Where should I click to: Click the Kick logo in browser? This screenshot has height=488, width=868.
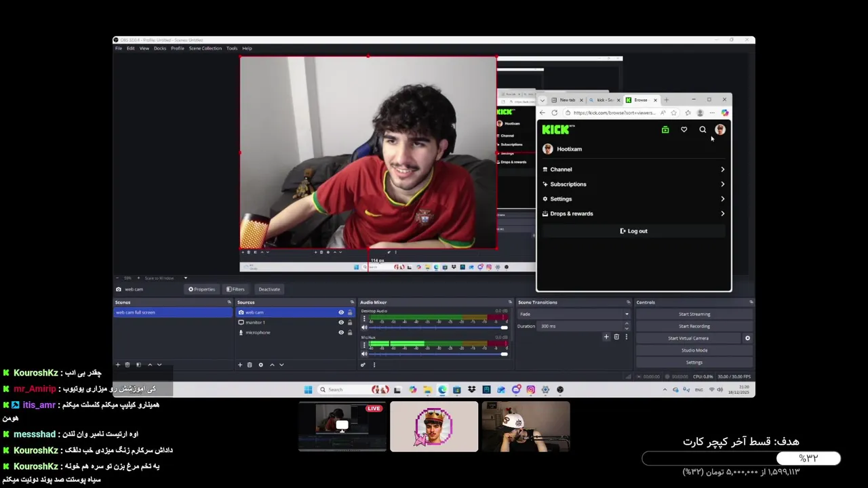point(558,129)
